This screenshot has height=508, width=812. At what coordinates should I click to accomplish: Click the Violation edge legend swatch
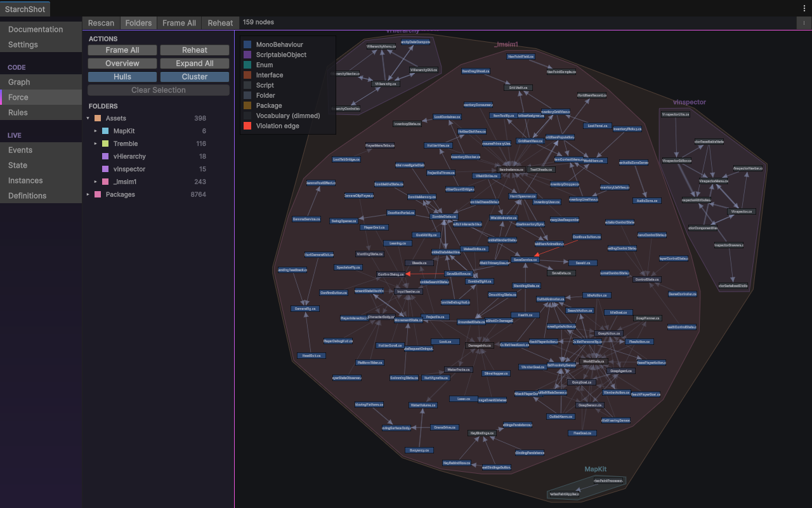click(247, 126)
